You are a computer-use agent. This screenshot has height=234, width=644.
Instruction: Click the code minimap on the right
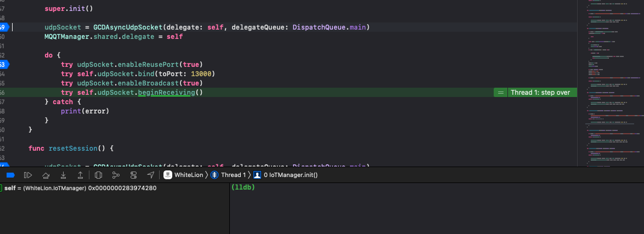coord(610,82)
